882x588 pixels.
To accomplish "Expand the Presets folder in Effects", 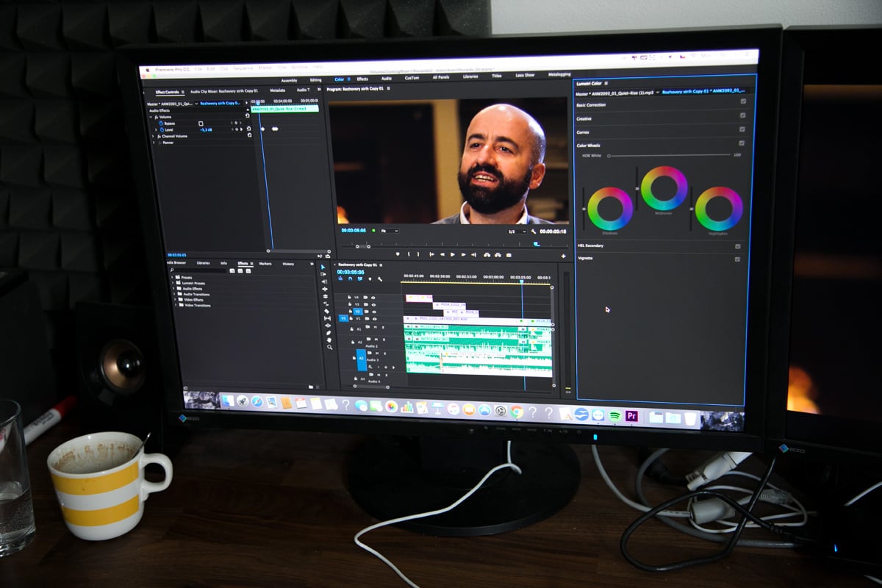I will point(172,277).
